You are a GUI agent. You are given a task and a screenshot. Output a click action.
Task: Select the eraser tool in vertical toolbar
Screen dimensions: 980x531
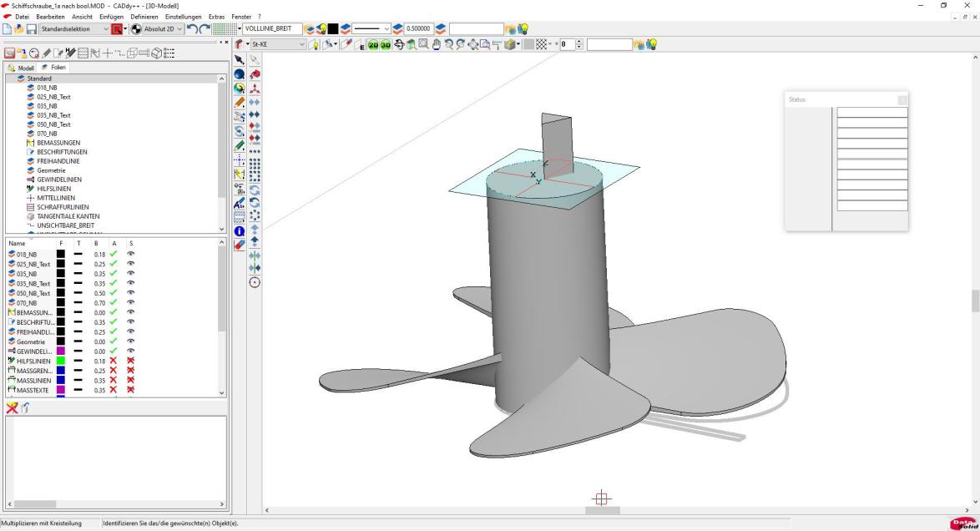(x=240, y=245)
